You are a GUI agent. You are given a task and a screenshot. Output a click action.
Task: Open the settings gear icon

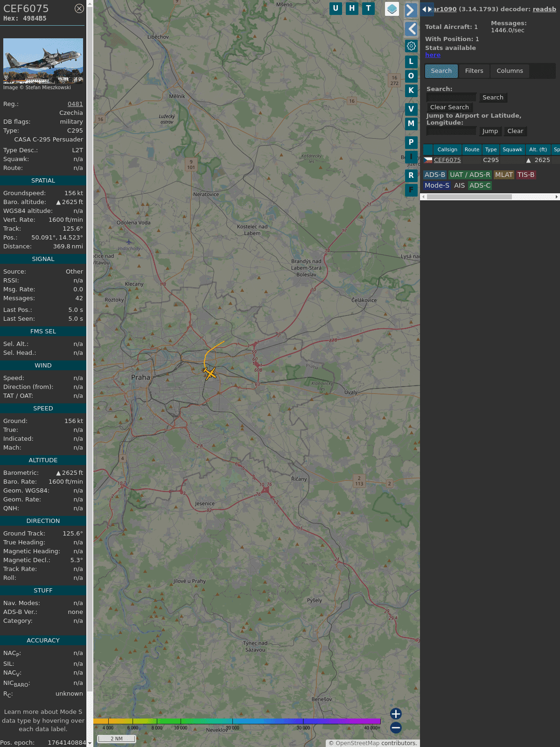coord(411,46)
